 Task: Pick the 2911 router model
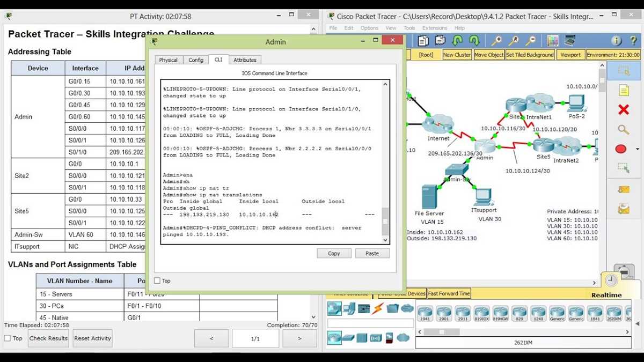(x=463, y=313)
